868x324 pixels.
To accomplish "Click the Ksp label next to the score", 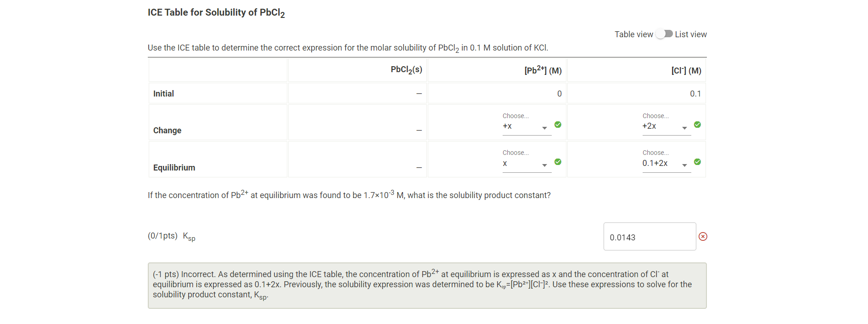I will (x=188, y=236).
